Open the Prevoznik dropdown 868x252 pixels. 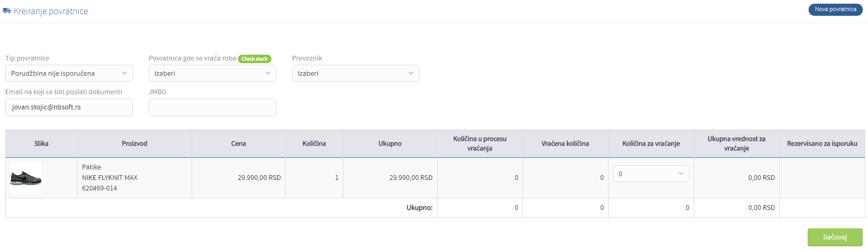[355, 73]
